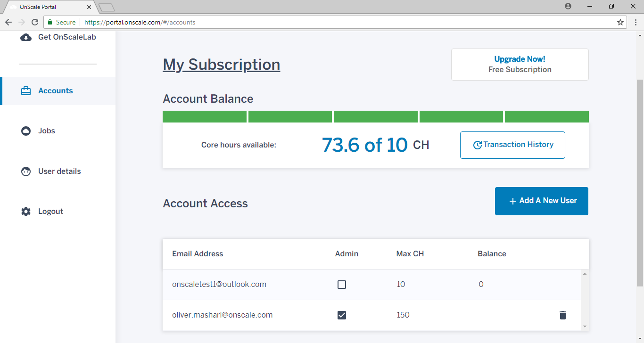Reload the portal page
644x343 pixels.
click(x=35, y=22)
